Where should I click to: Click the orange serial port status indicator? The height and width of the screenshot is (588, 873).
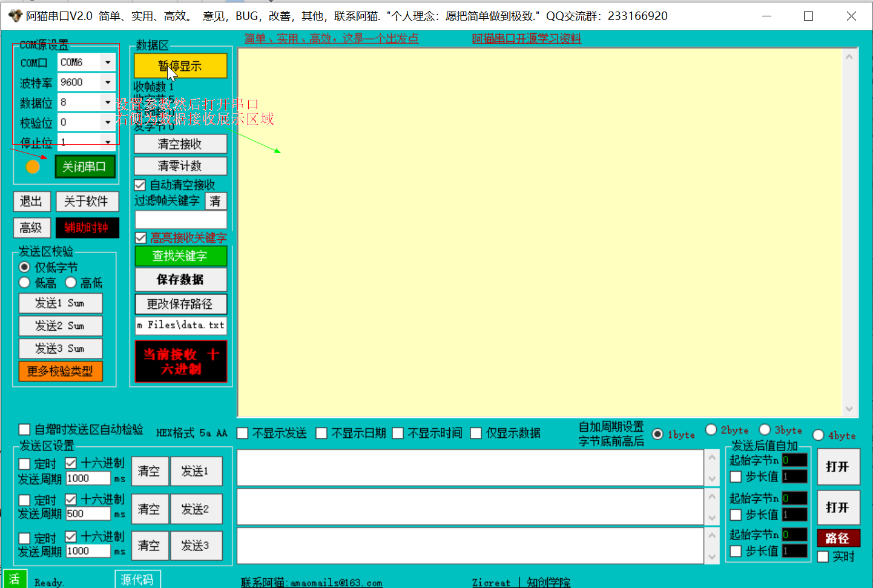[33, 167]
